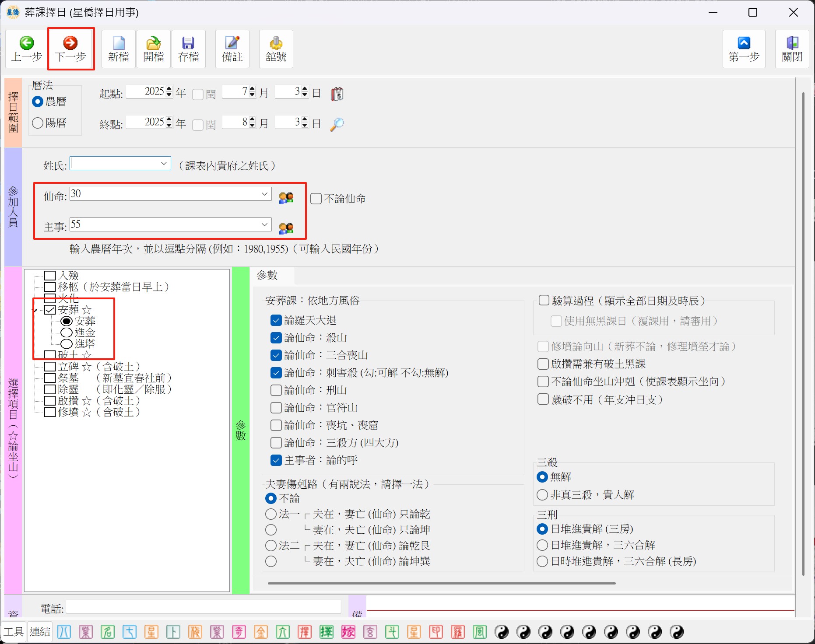Create a new file with 新檔
815x644 pixels.
[x=119, y=49]
